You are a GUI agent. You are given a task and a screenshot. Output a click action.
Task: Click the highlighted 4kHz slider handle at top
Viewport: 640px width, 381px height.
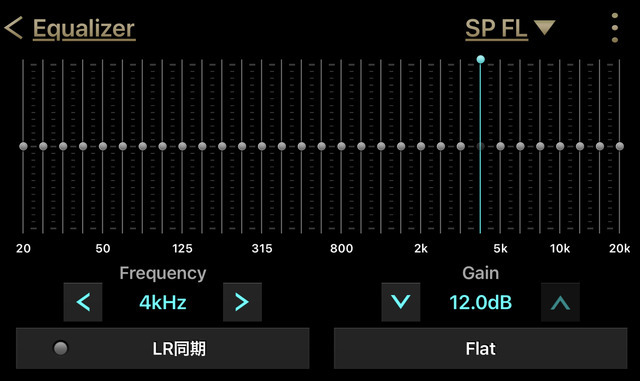(x=480, y=59)
